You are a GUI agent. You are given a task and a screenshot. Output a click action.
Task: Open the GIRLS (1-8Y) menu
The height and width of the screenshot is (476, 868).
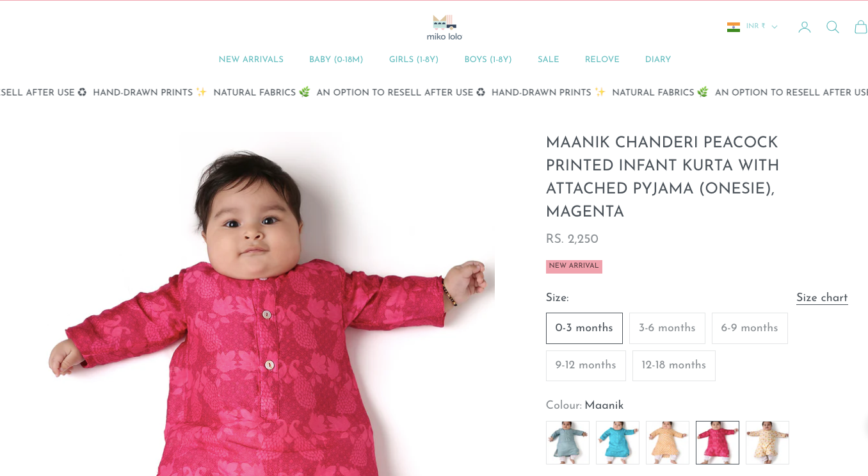pos(414,60)
